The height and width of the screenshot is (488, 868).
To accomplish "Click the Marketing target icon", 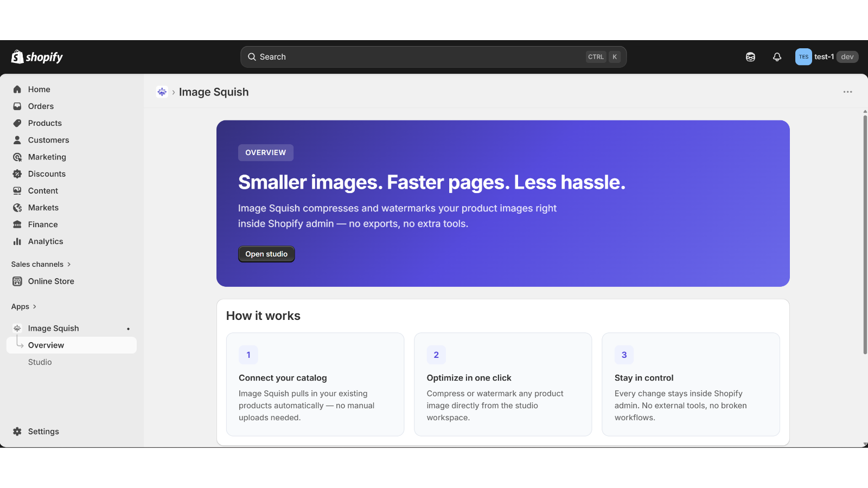I will click(x=17, y=157).
